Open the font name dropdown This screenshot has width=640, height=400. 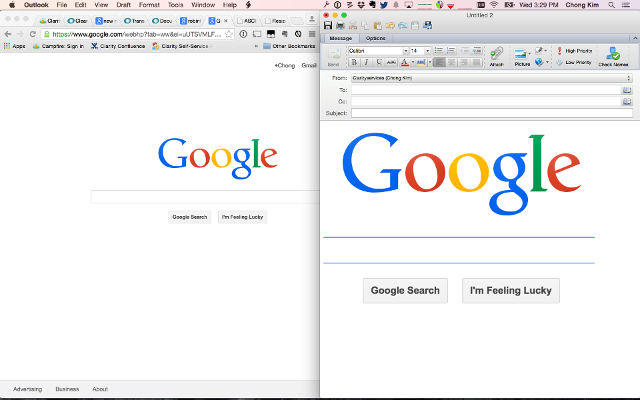pos(406,51)
